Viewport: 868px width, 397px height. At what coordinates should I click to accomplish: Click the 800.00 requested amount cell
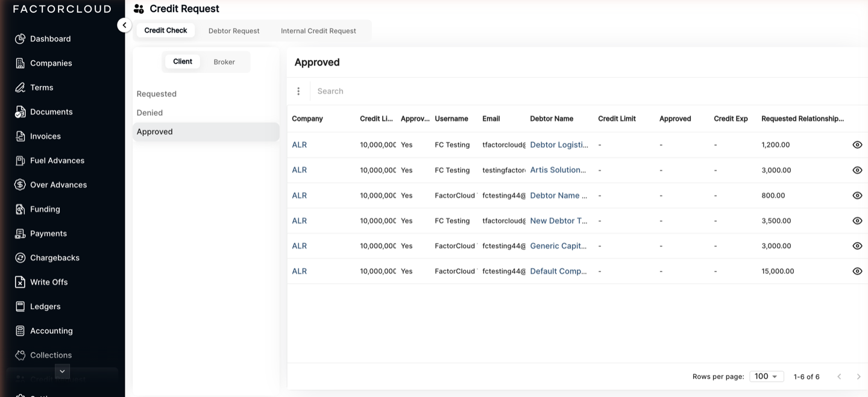(773, 196)
